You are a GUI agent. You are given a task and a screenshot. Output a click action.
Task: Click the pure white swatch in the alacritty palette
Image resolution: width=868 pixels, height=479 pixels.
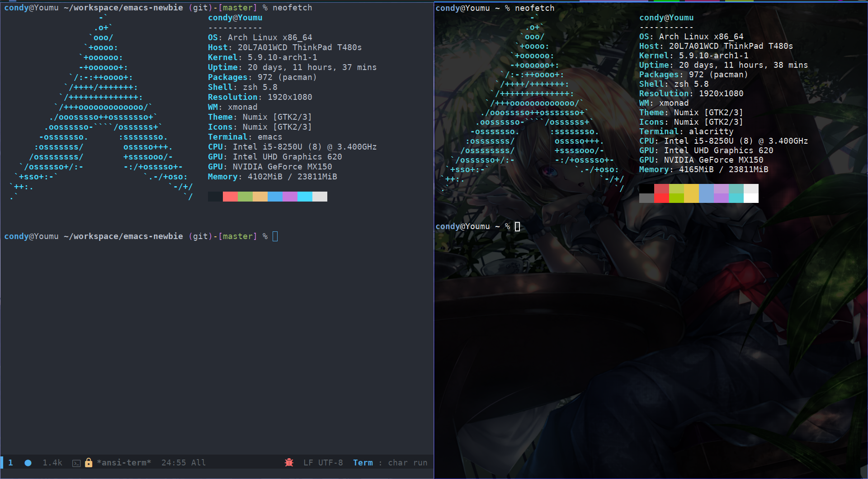[x=751, y=198]
